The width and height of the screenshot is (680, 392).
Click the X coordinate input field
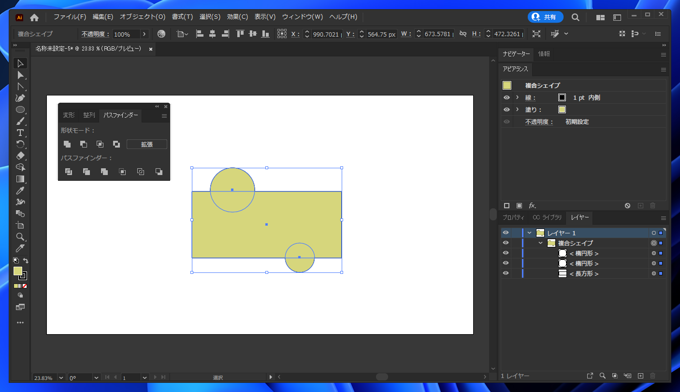tap(326, 34)
